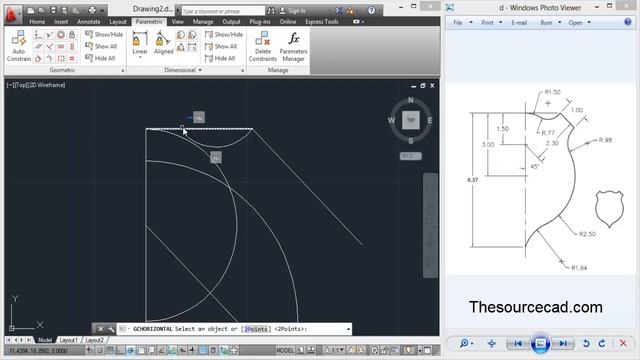Open the Help question mark in AutoCAD
Image resolution: width=640 pixels, height=360 pixels.
pos(371,11)
